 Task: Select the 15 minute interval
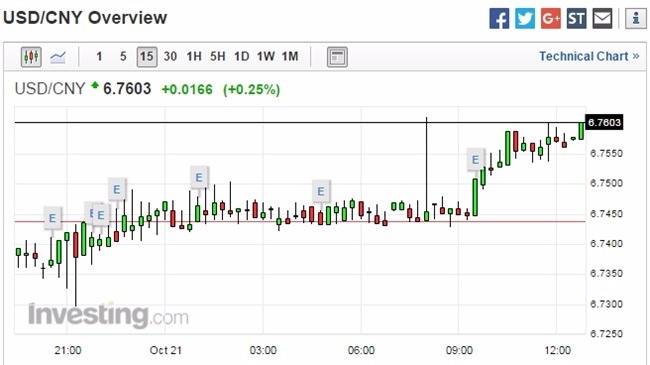point(147,56)
